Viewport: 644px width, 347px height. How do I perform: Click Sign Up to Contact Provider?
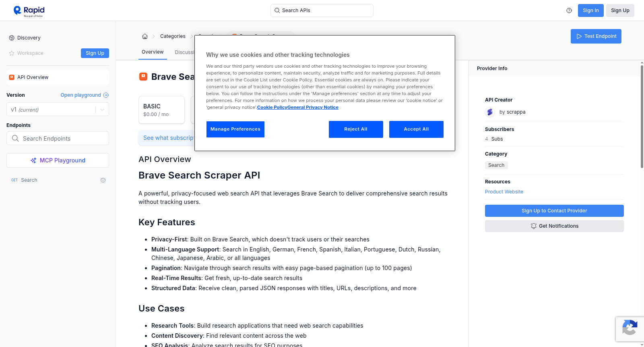coord(554,211)
